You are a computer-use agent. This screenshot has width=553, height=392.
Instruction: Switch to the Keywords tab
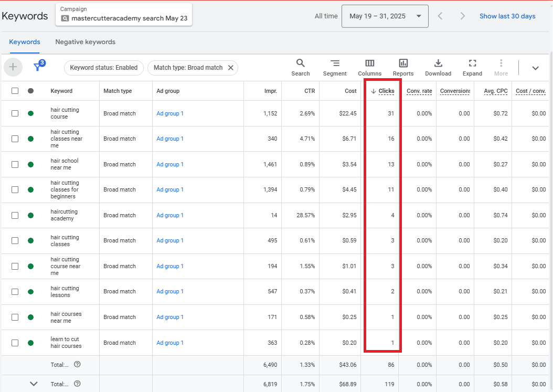[x=24, y=42]
